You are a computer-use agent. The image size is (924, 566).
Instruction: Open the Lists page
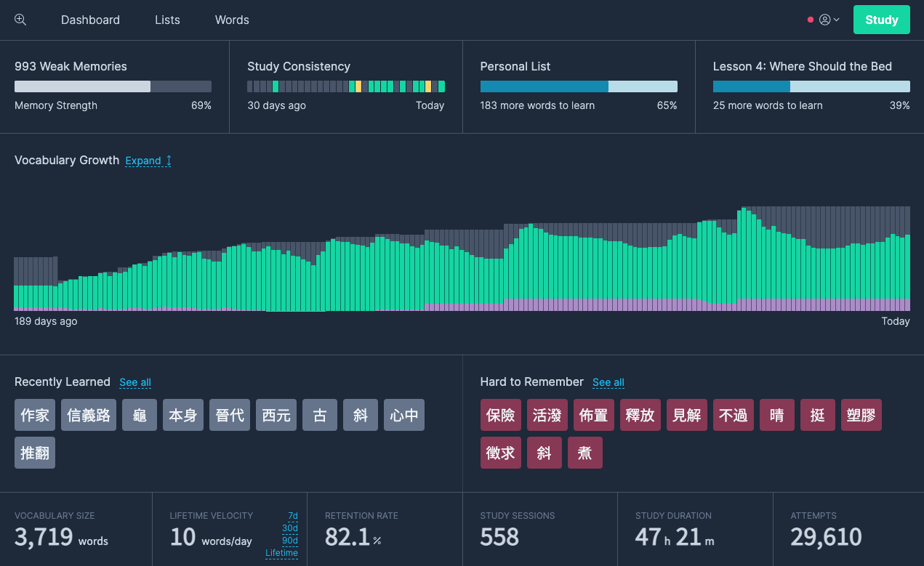coord(167,20)
